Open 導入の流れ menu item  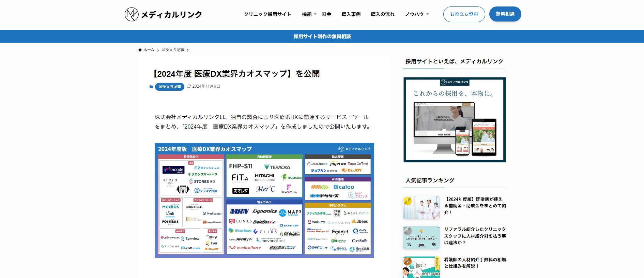(383, 14)
